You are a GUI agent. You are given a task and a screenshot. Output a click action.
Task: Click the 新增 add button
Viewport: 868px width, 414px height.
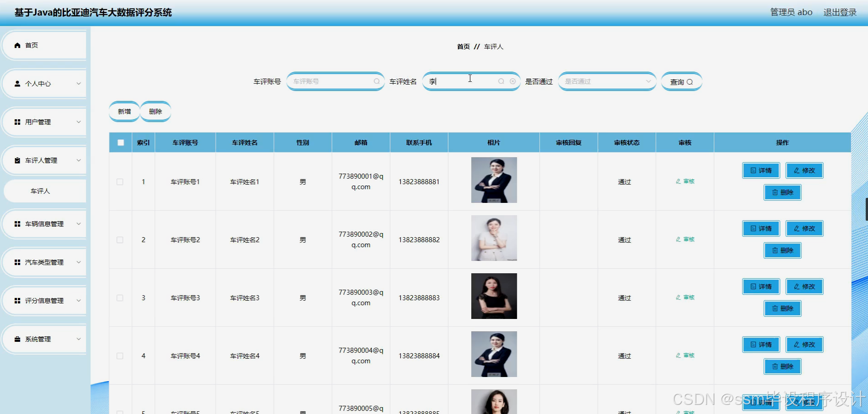pos(124,111)
